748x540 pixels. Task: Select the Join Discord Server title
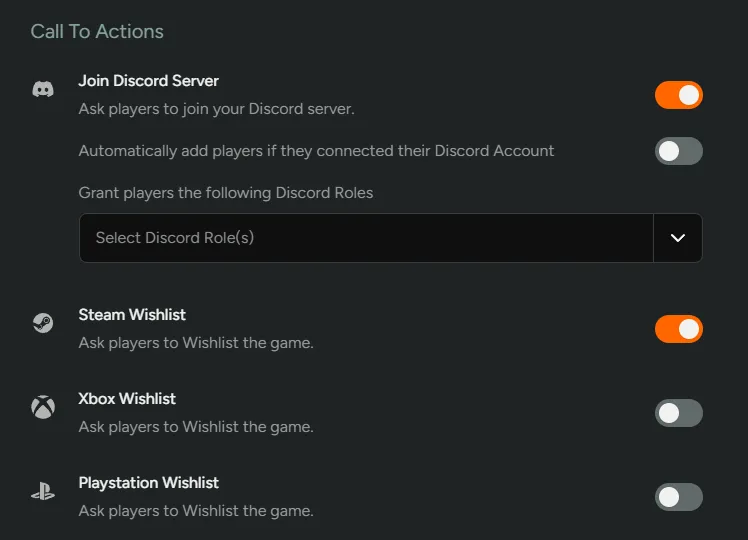pyautogui.click(x=149, y=80)
